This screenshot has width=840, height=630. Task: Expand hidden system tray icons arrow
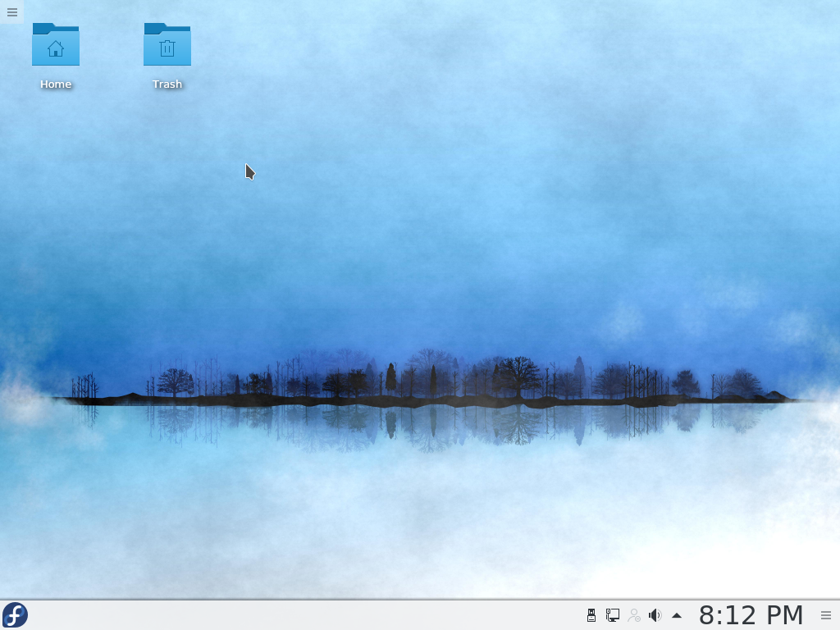[677, 615]
